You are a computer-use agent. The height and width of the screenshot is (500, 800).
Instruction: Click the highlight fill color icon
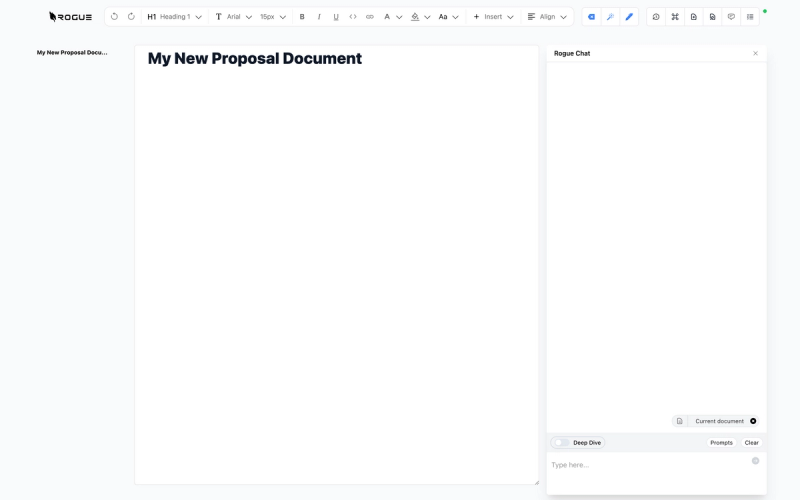[415, 17]
